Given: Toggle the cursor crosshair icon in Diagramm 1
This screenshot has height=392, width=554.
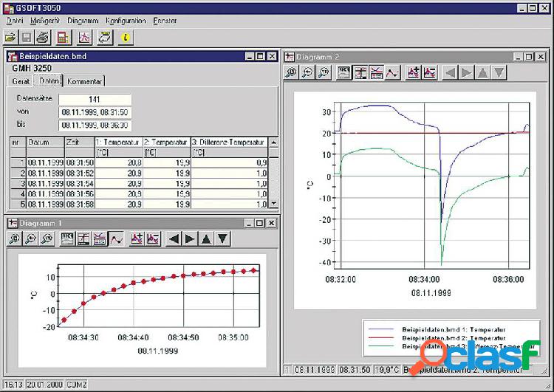Looking at the screenshot, I should point(83,239).
